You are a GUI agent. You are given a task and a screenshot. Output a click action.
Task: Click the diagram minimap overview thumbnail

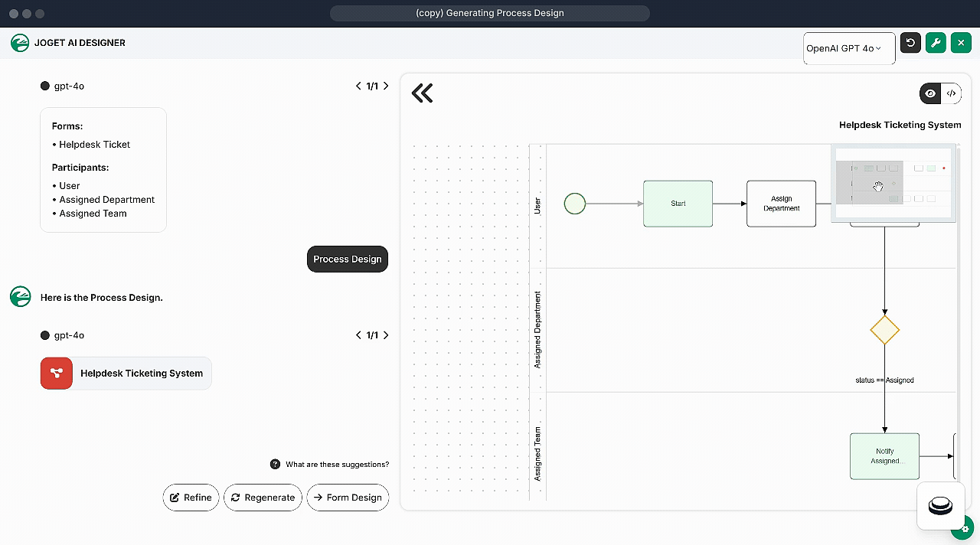[x=893, y=184]
